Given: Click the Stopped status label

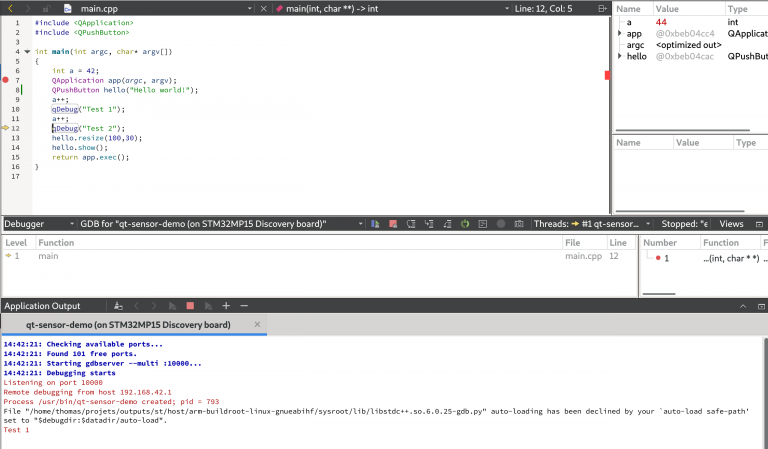Looking at the screenshot, I should point(684,224).
